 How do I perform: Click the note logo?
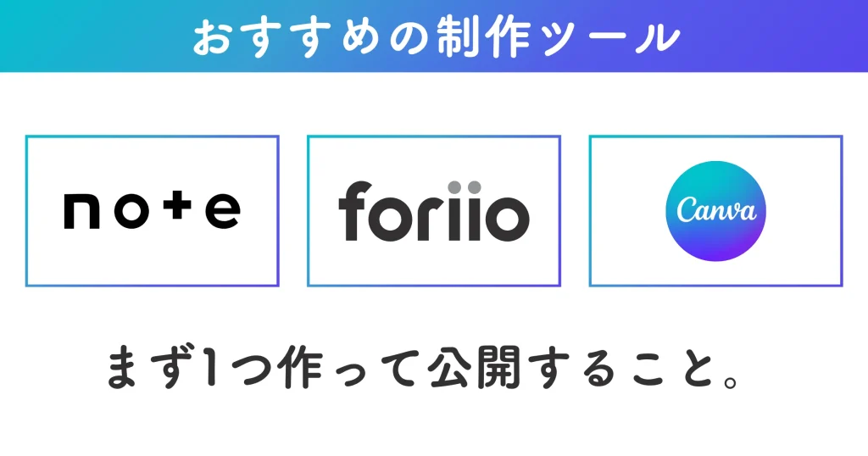pyautogui.click(x=152, y=211)
